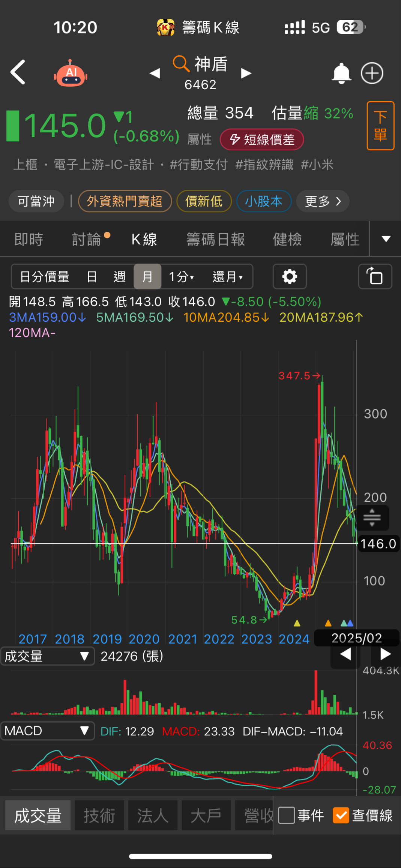
Task: Select the 小股本 tag
Action: coord(264,201)
